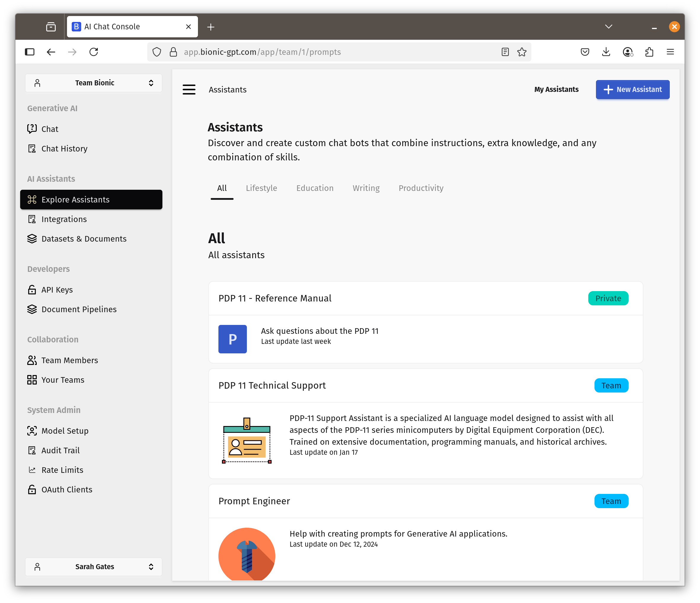This screenshot has height=603, width=700.
Task: Open My Assistants view
Action: tap(556, 89)
